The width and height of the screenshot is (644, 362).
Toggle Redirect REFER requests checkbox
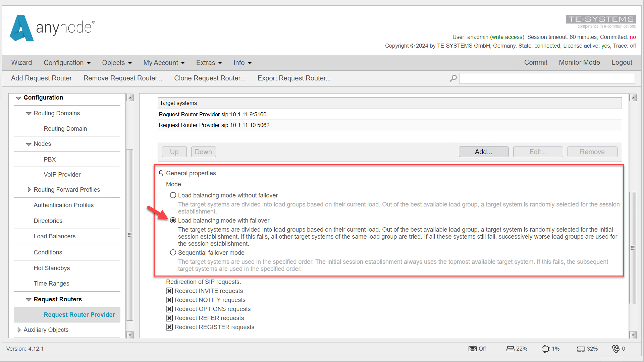[169, 318]
